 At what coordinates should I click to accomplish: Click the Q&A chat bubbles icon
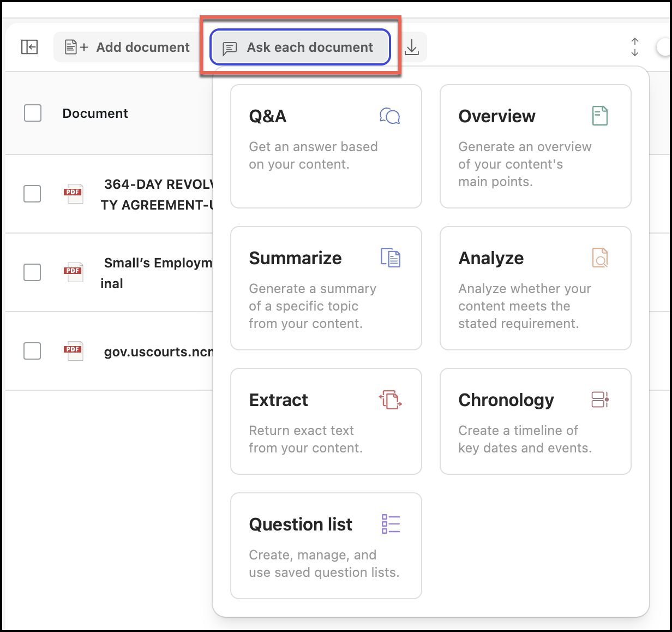[390, 116]
